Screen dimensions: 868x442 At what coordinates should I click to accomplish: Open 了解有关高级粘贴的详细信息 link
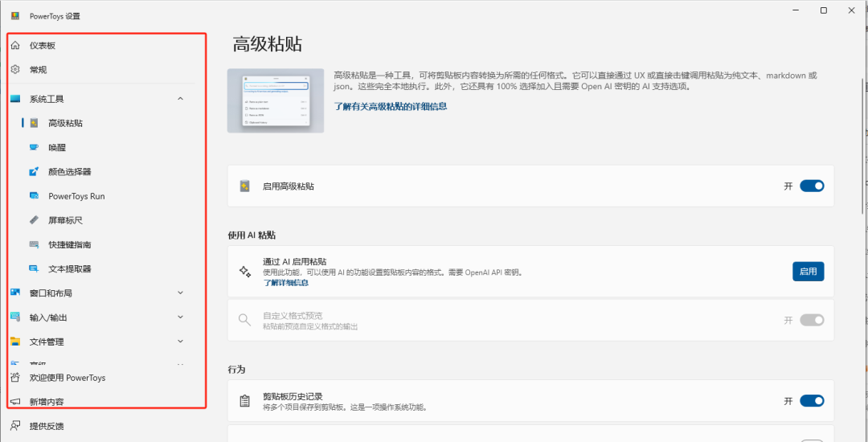[391, 106]
